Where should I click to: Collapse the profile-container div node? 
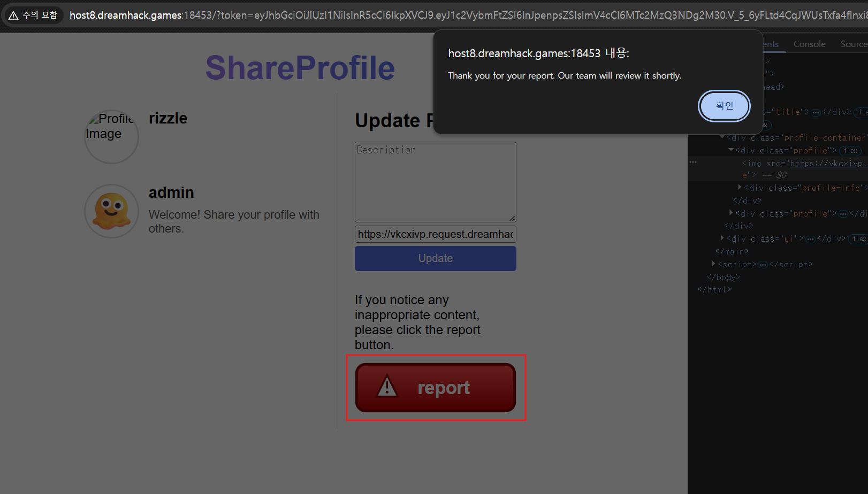tap(722, 137)
